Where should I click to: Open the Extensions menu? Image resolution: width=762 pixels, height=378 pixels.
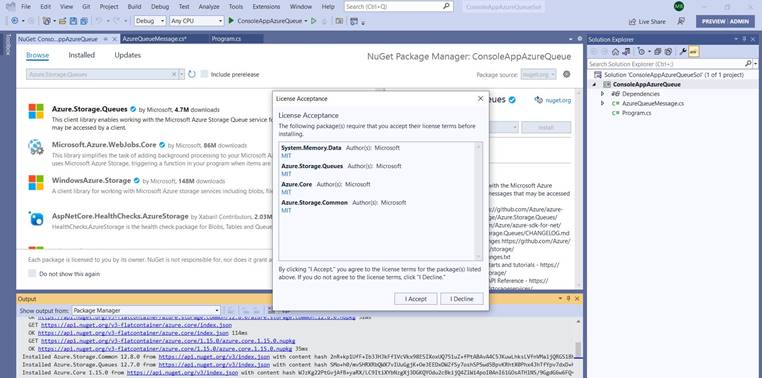pos(266,7)
